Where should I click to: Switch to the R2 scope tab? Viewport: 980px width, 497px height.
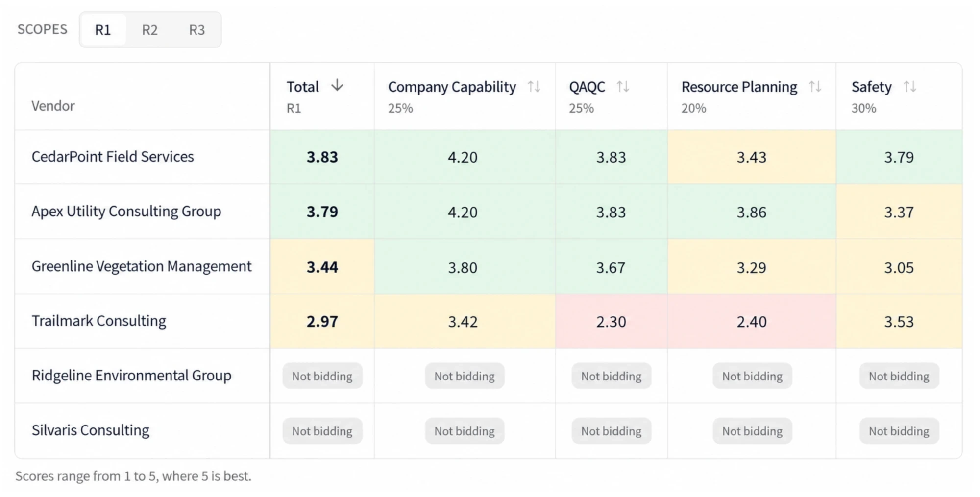pos(149,30)
